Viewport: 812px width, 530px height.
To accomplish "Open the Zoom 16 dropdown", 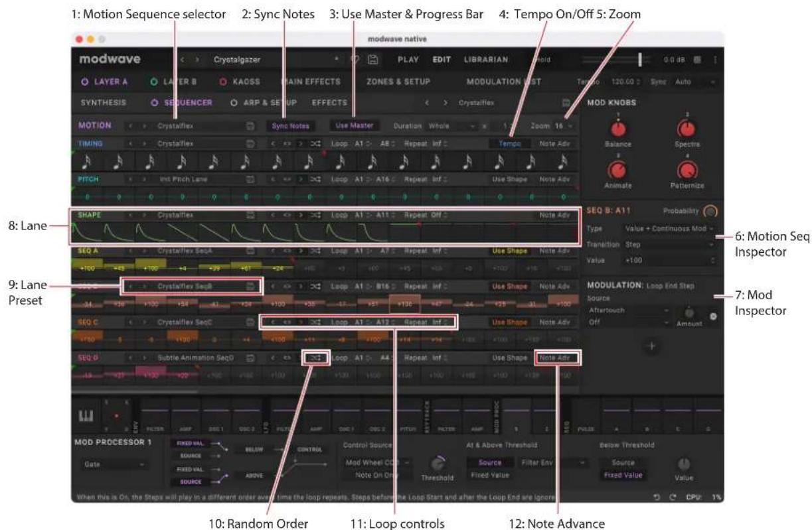I will tap(563, 125).
